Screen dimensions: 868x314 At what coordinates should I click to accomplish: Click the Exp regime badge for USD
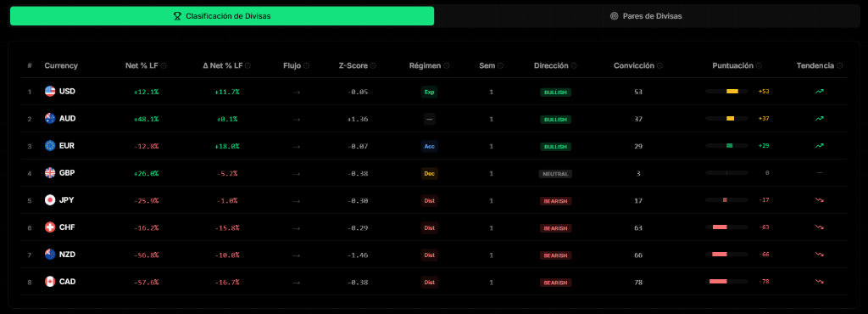point(430,92)
